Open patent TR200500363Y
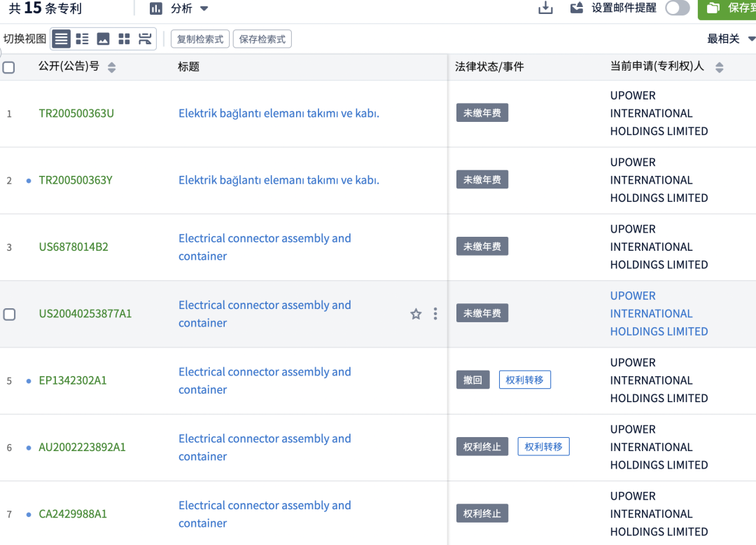756x545 pixels. pyautogui.click(x=76, y=180)
